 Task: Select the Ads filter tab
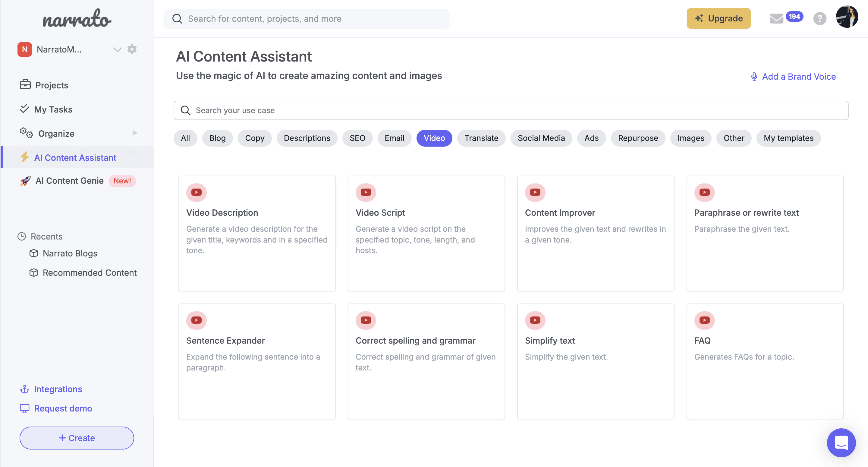[591, 138]
